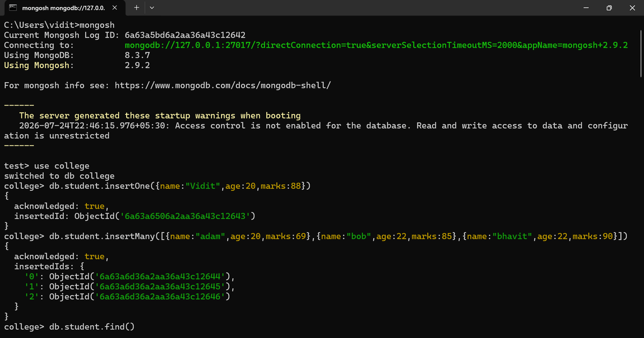This screenshot has height=338, width=644.
Task: Expand the new tab profiles dropdown chevron
Action: 152,8
